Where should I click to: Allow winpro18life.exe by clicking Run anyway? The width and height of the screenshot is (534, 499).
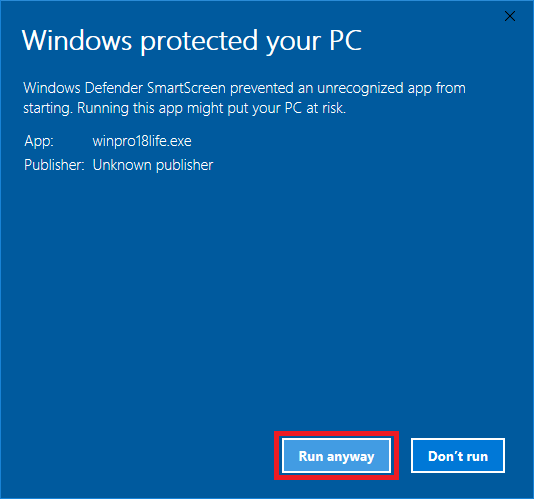coord(336,456)
